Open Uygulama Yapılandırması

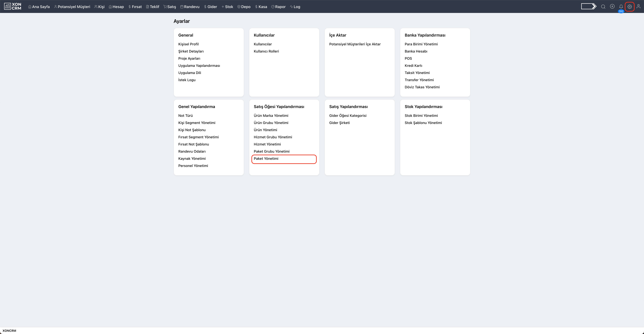point(199,66)
